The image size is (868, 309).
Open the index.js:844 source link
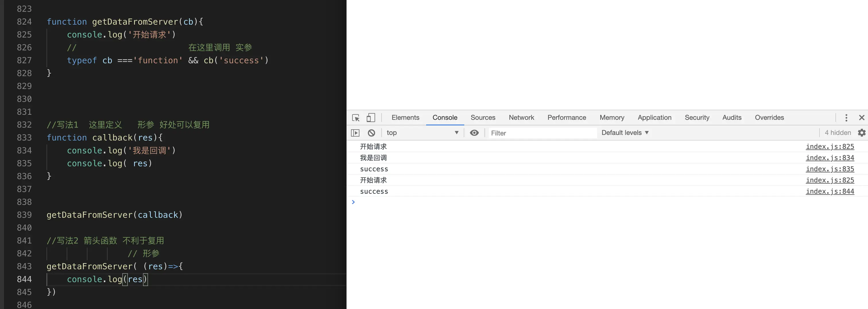(830, 191)
